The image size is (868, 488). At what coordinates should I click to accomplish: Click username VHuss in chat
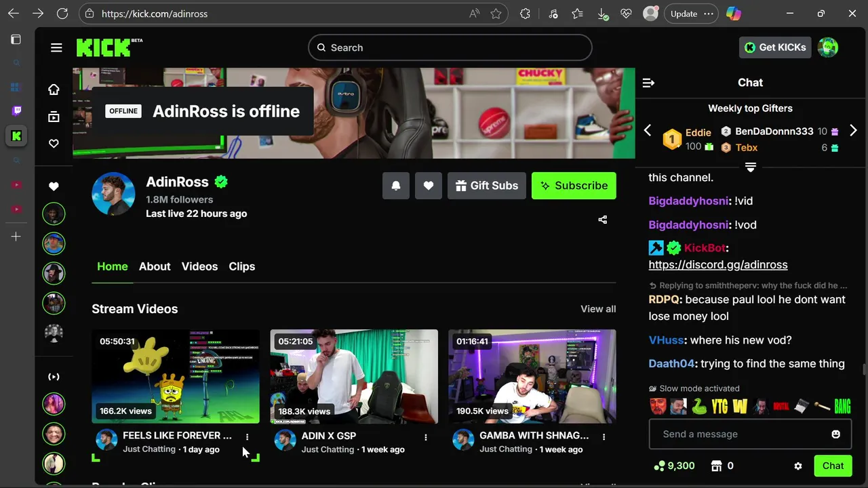(x=666, y=340)
